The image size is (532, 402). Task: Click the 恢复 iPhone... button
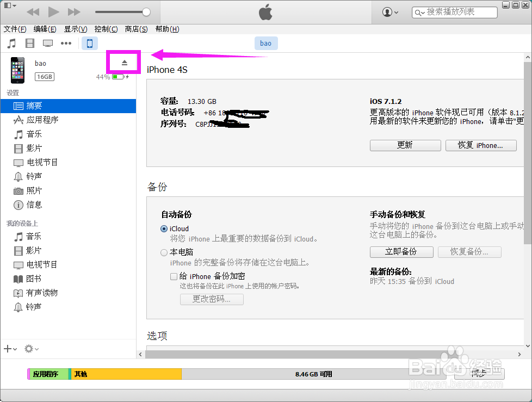tap(481, 145)
